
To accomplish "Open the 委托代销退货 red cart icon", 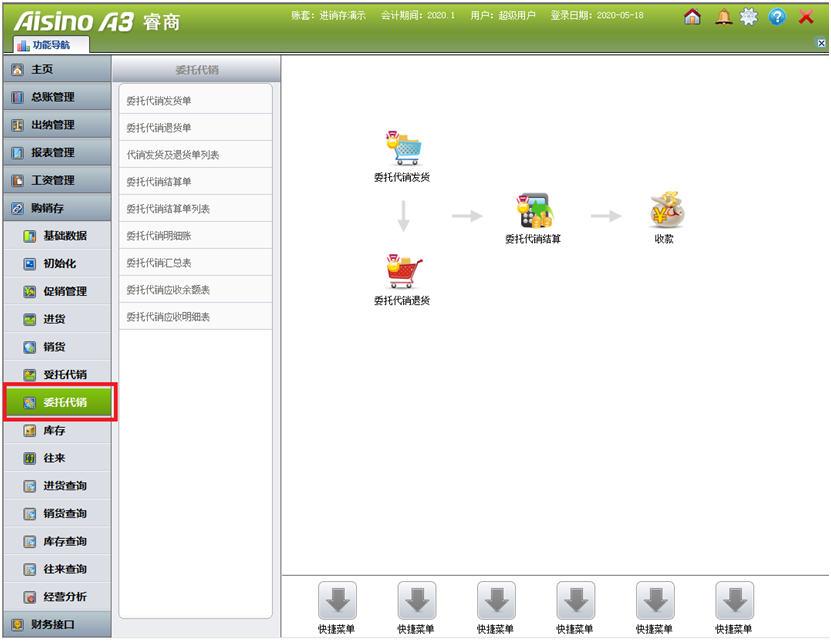I will 403,271.
